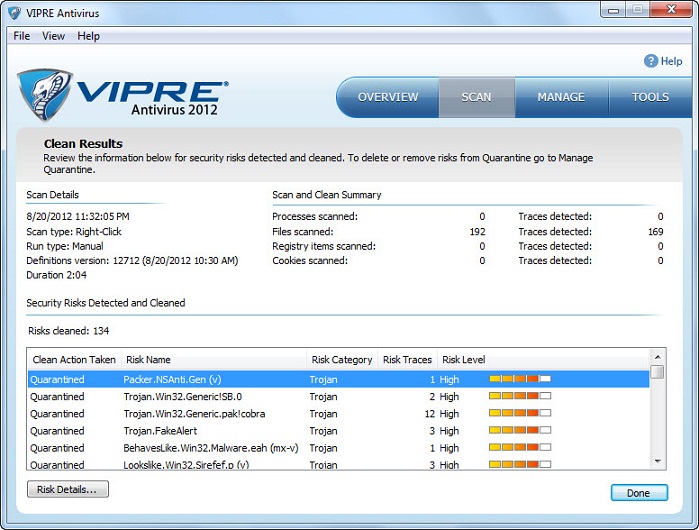Select the Trojan.FakeAlert row

point(338,431)
